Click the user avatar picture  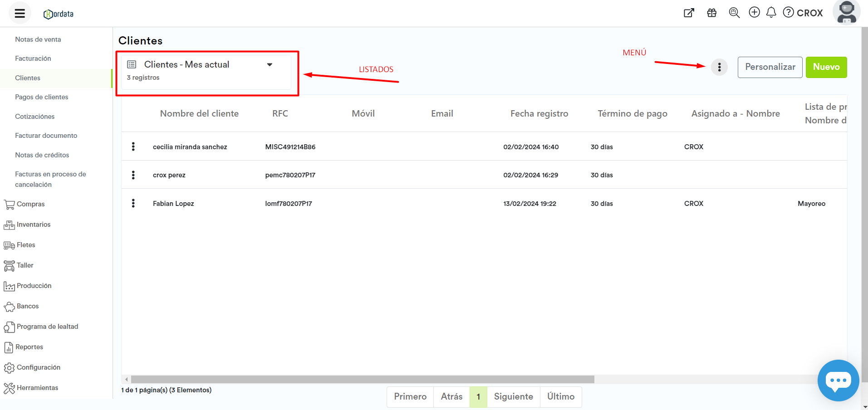click(846, 12)
